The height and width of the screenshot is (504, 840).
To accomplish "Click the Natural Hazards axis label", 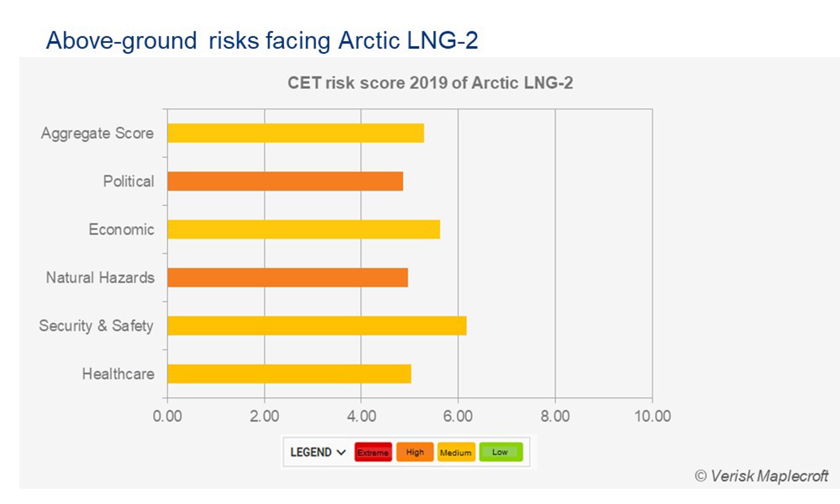I will tap(100, 278).
